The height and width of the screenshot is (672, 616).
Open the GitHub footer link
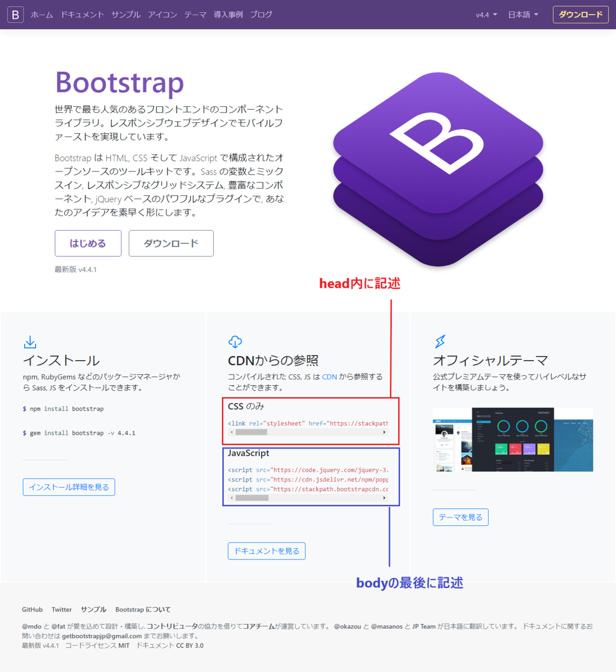click(32, 609)
